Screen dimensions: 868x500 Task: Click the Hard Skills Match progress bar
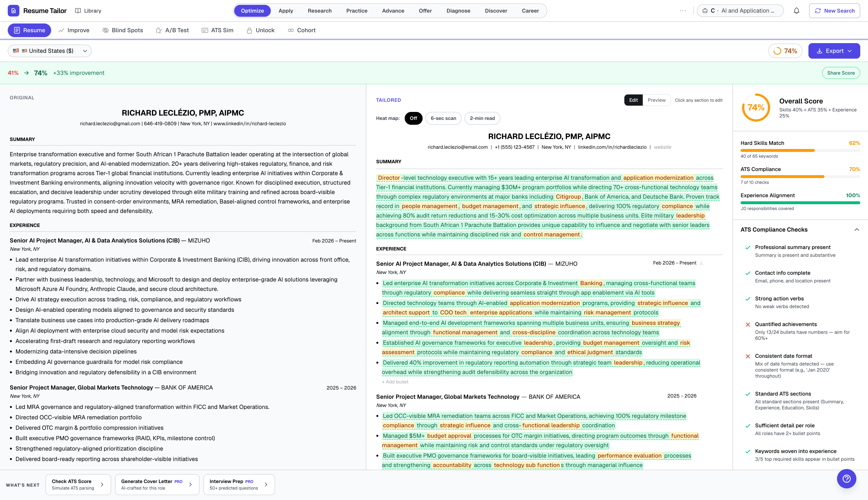coord(800,150)
